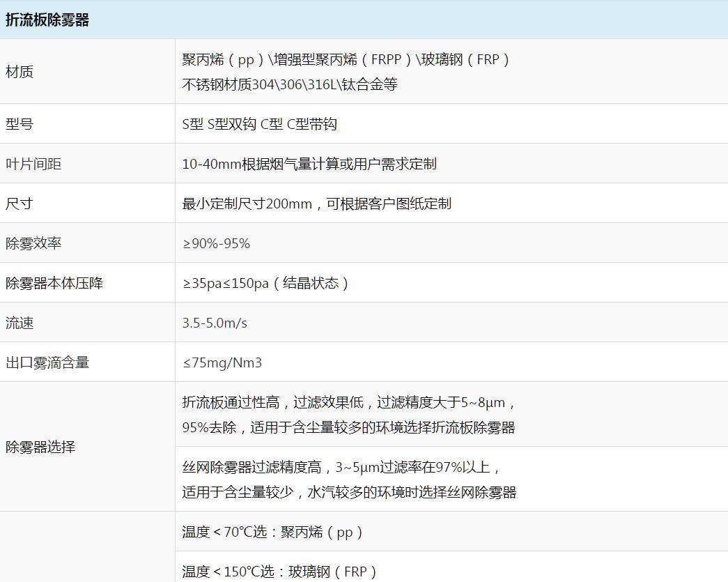
Task: Click the ≥90%-95% efficiency value
Action: tap(216, 243)
